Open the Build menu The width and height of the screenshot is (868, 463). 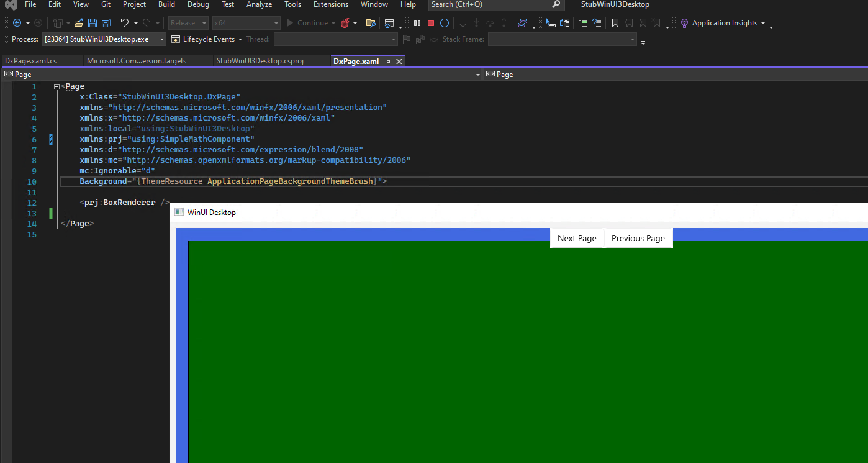166,4
